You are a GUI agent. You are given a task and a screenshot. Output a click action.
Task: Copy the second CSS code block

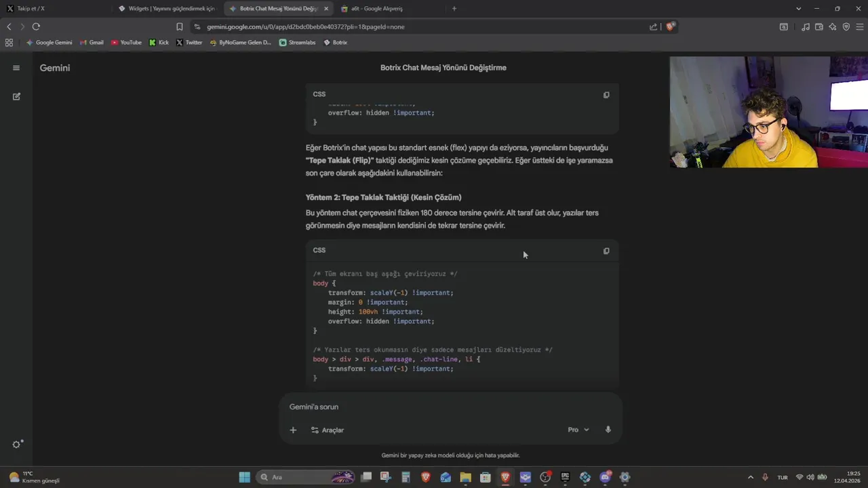606,251
